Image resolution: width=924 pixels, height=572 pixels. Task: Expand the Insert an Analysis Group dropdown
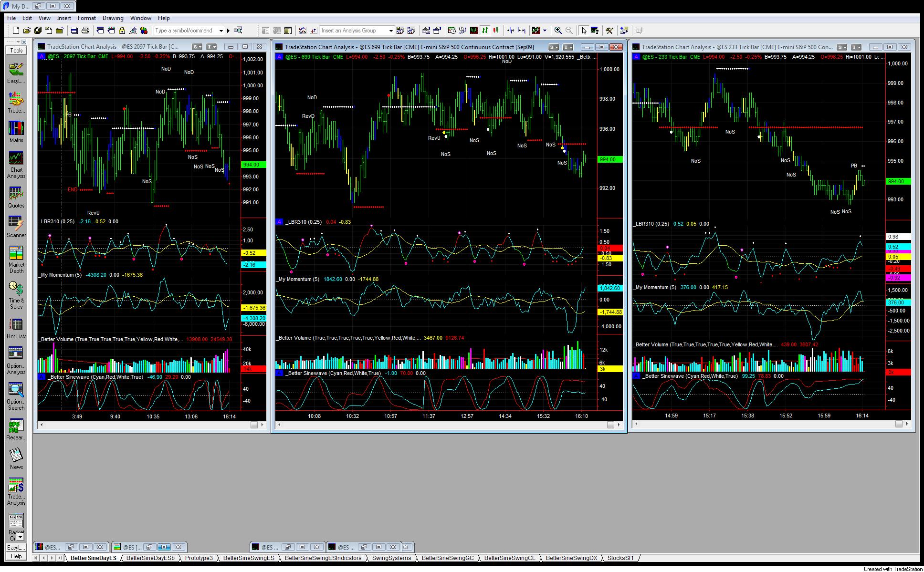tap(391, 31)
